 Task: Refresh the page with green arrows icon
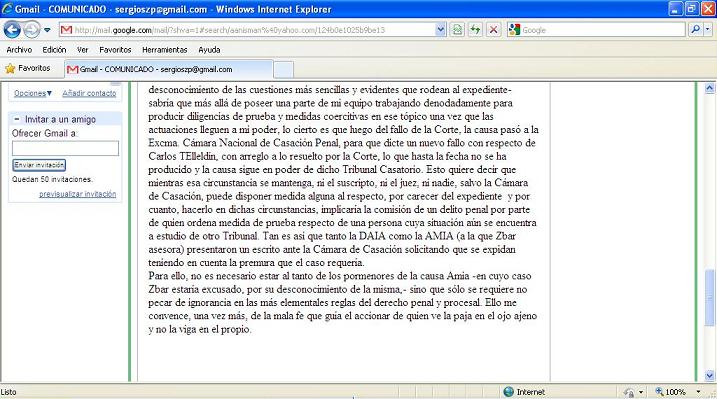(475, 30)
